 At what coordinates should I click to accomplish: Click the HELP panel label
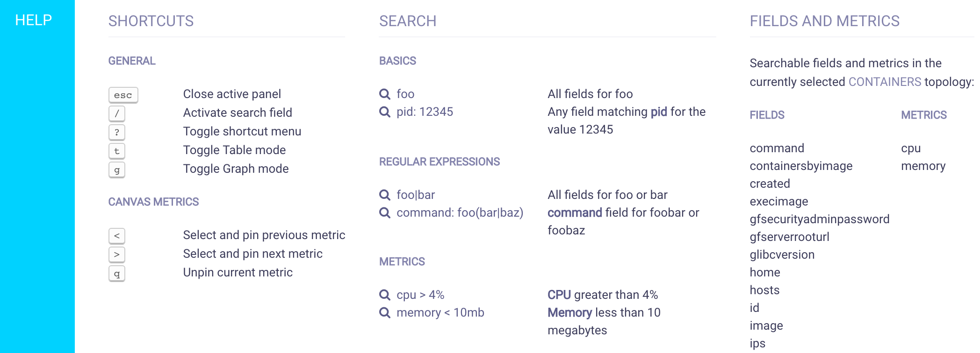pyautogui.click(x=33, y=20)
